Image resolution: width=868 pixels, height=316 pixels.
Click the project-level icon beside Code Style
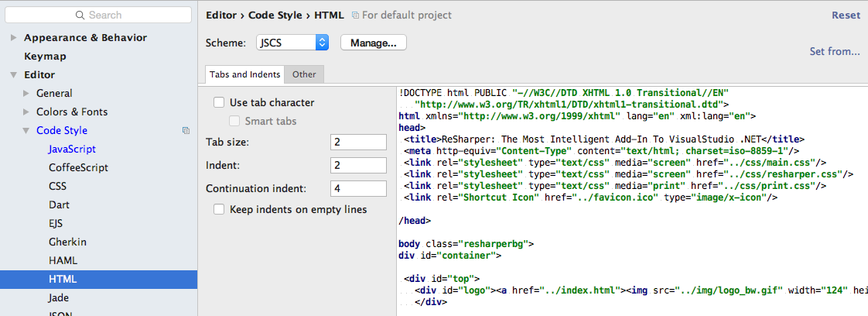pos(186,131)
